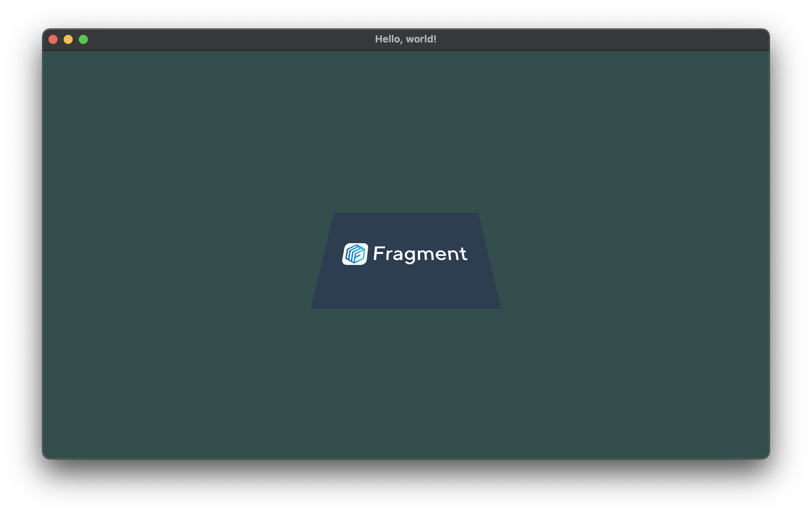Minimize window with the yellow button
Image resolution: width=812 pixels, height=515 pixels.
tap(68, 39)
